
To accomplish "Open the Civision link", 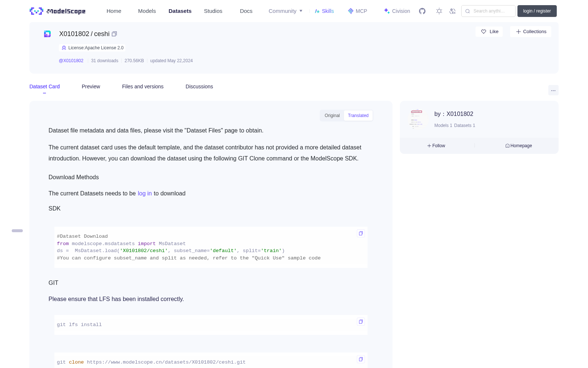I will tap(397, 11).
